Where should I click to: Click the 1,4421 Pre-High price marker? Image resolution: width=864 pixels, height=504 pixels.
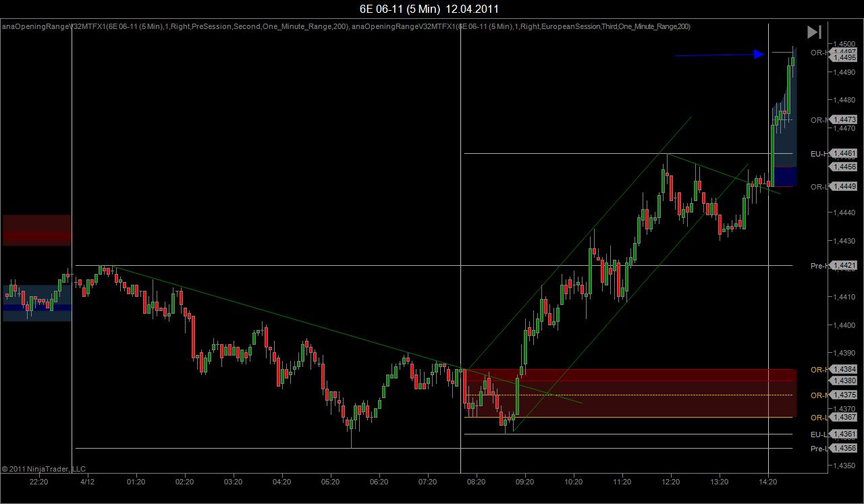pyautogui.click(x=844, y=266)
